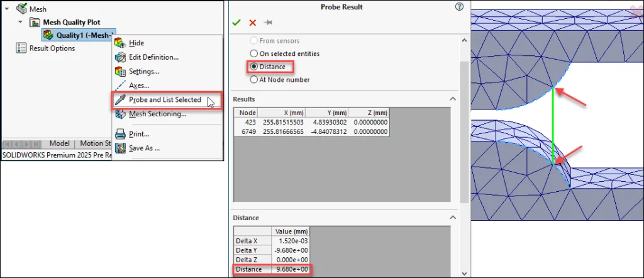Click the Probe Result vertical scrollbar thumb
This screenshot has height=278, width=644.
(x=465, y=132)
